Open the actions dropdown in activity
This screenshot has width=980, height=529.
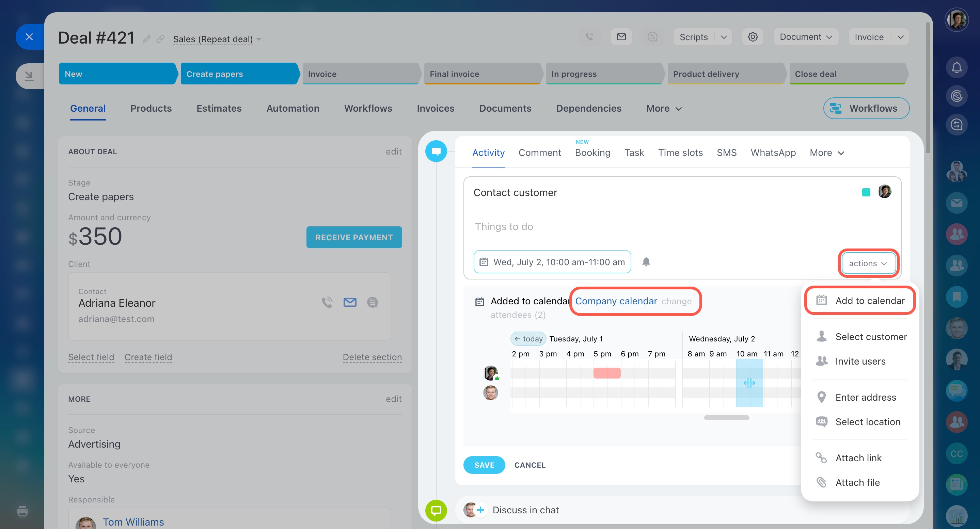click(868, 263)
